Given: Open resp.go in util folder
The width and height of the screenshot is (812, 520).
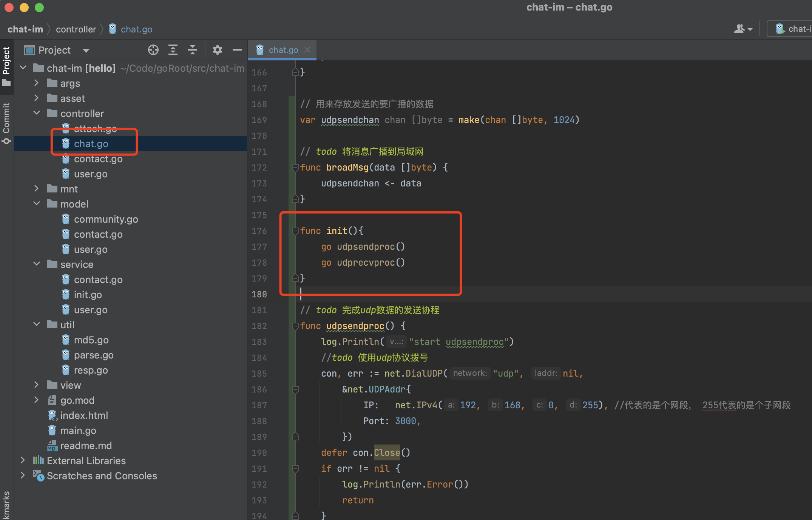Looking at the screenshot, I should (91, 370).
